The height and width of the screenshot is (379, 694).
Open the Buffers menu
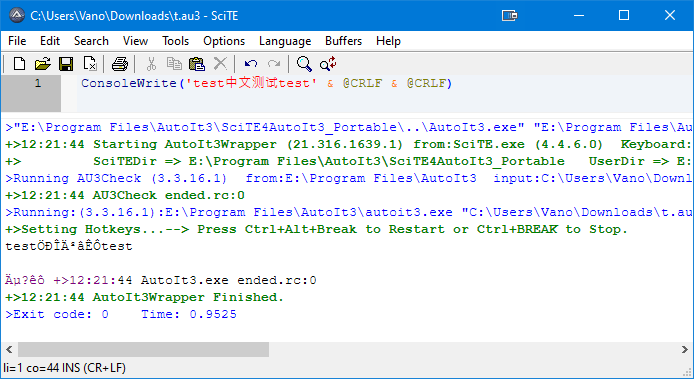point(343,41)
